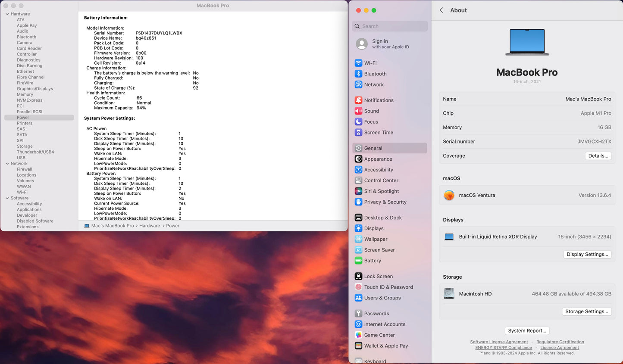Viewport: 623px width, 364px height.
Task: Open the Notifications bell icon
Action: pos(358,100)
